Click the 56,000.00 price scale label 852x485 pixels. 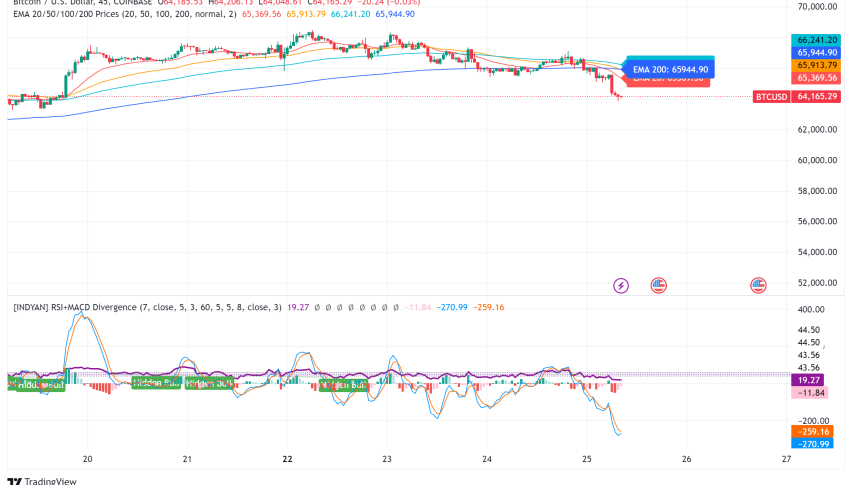coord(817,222)
